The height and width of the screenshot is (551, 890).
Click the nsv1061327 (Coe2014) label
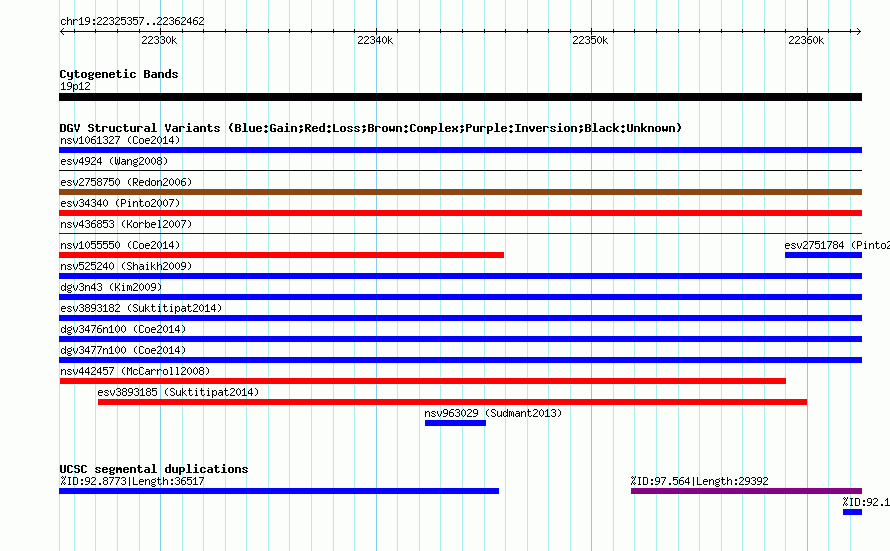click(120, 140)
